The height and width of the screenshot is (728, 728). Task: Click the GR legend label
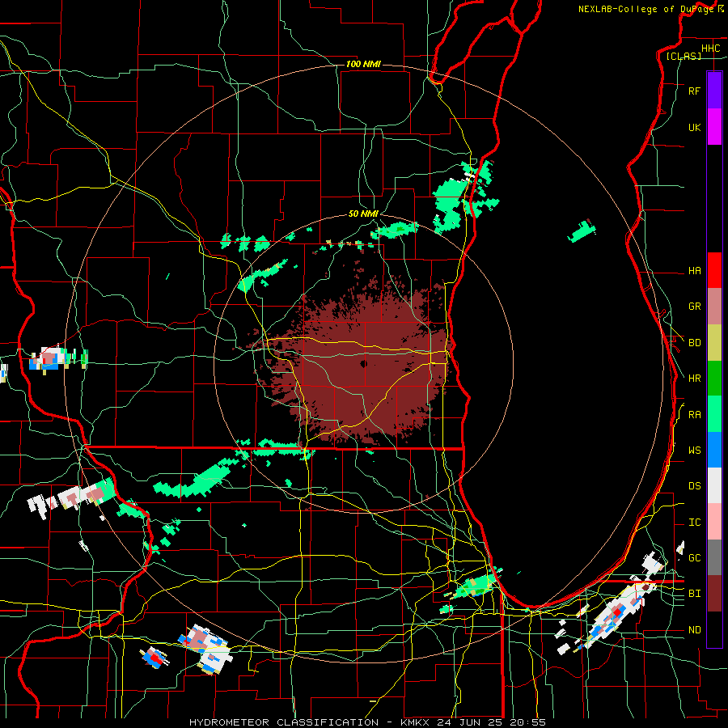coord(694,307)
